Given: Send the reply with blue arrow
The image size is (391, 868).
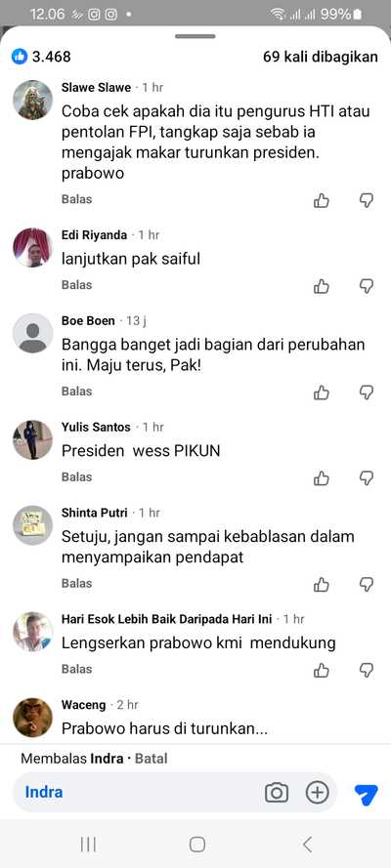Looking at the screenshot, I should (x=367, y=794).
